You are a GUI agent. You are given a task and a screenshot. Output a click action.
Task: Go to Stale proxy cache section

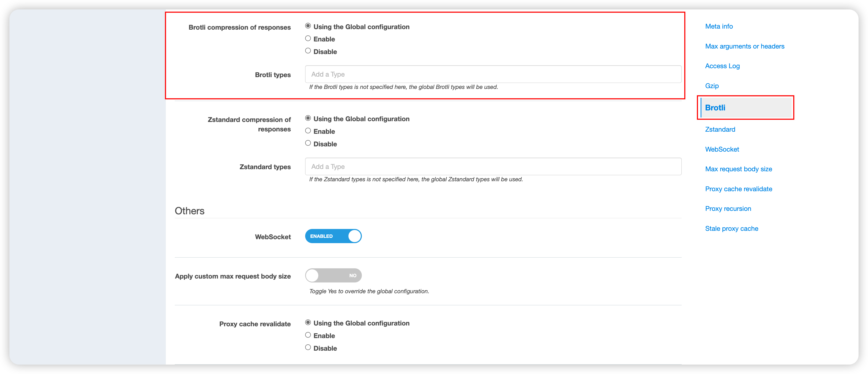pos(732,228)
